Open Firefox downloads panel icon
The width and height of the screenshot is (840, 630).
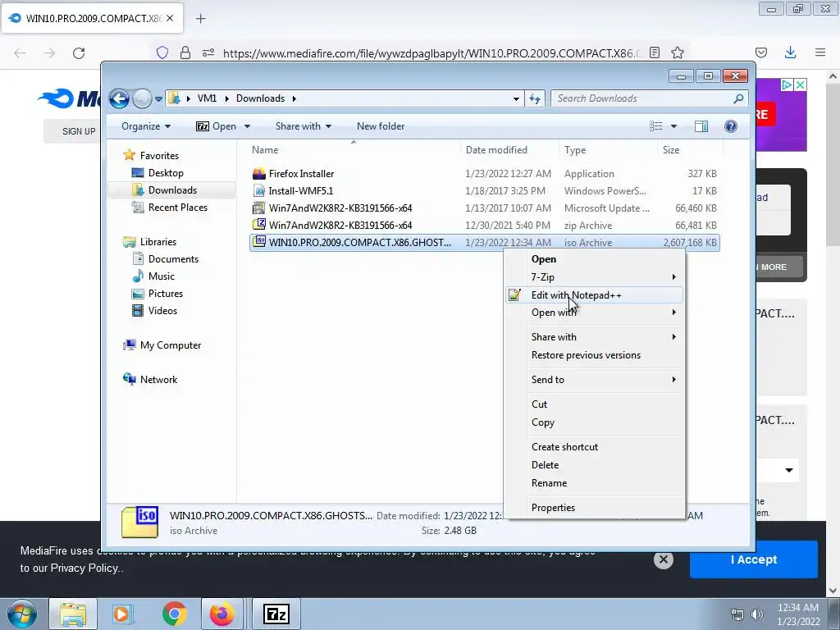(790, 52)
